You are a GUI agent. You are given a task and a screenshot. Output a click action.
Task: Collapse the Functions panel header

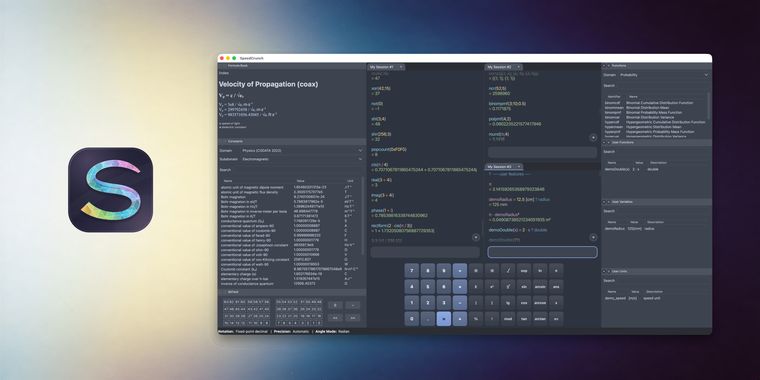(657, 65)
